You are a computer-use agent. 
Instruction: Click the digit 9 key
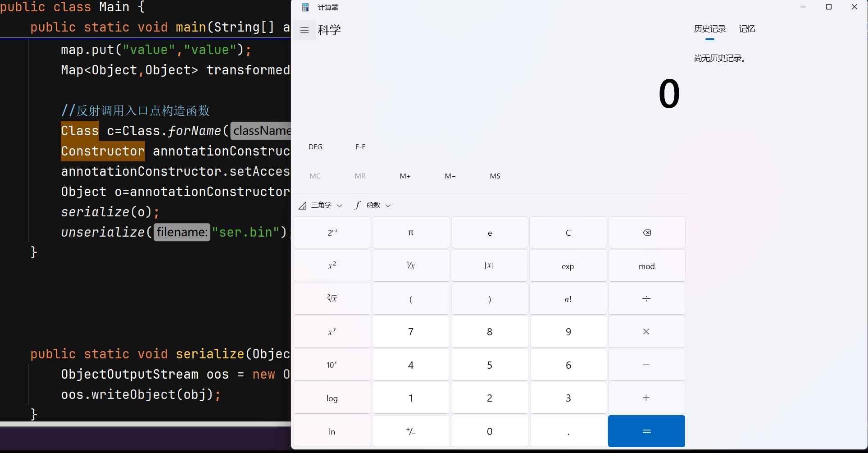(568, 332)
